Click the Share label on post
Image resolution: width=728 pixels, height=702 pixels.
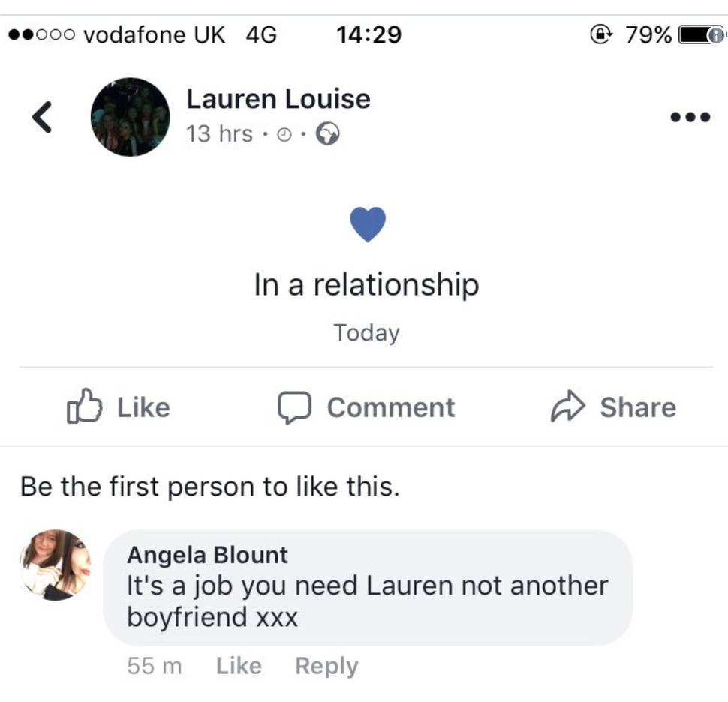(638, 407)
